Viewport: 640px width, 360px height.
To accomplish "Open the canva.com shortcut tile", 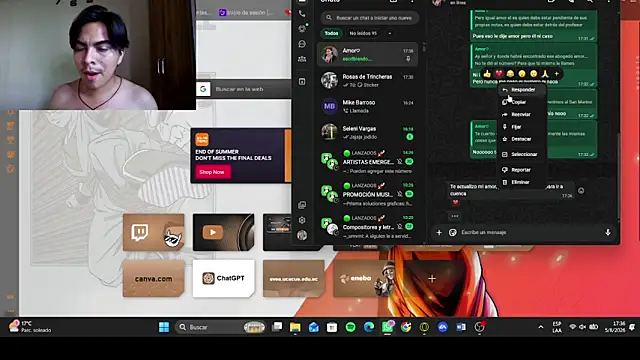I will pyautogui.click(x=153, y=279).
